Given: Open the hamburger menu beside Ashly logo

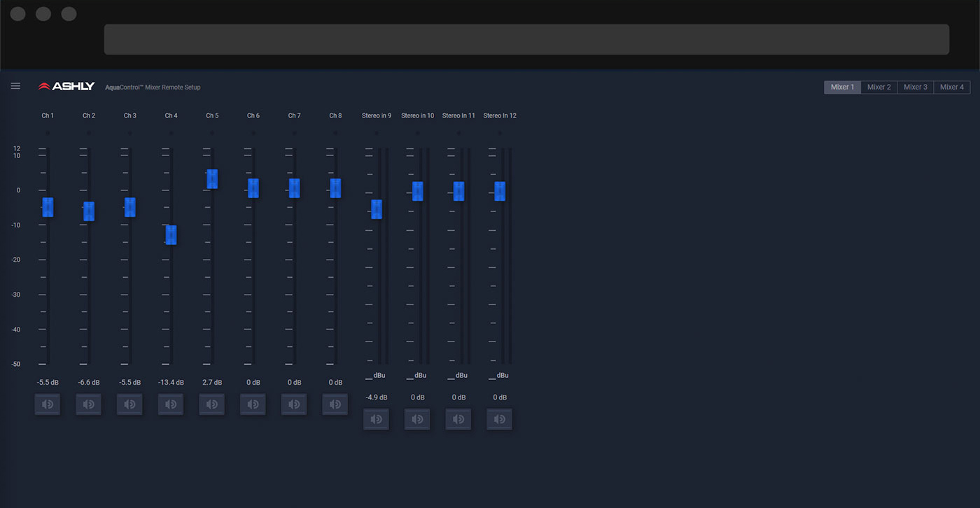Looking at the screenshot, I should tap(15, 86).
